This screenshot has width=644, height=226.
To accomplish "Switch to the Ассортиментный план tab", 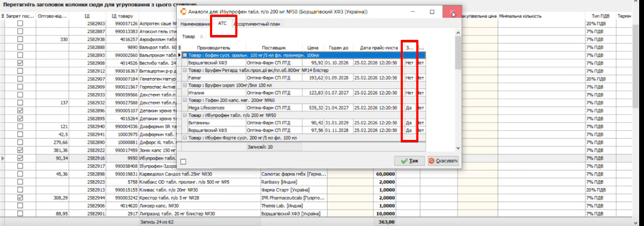I will pyautogui.click(x=258, y=24).
